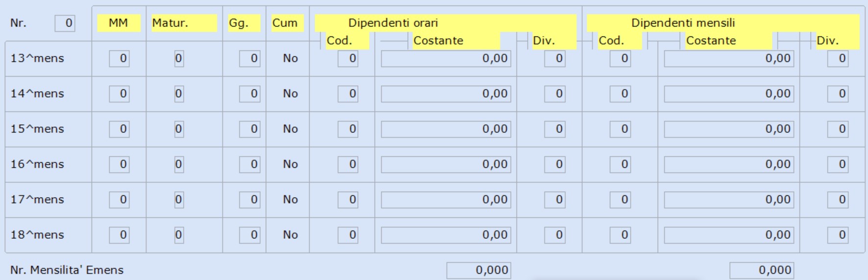This screenshot has width=868, height=280.
Task: Select Dipendenti mensili Div. field for 18^mens
Action: point(838,235)
